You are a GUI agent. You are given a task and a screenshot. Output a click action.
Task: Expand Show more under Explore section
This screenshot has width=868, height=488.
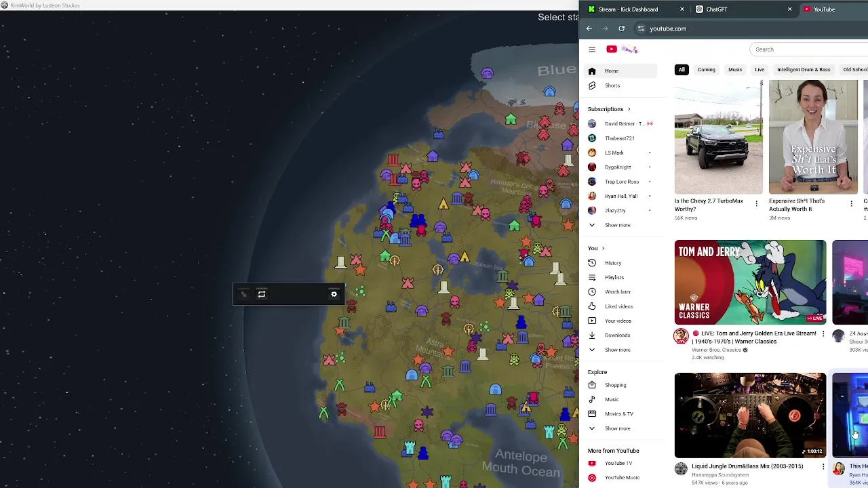621,428
